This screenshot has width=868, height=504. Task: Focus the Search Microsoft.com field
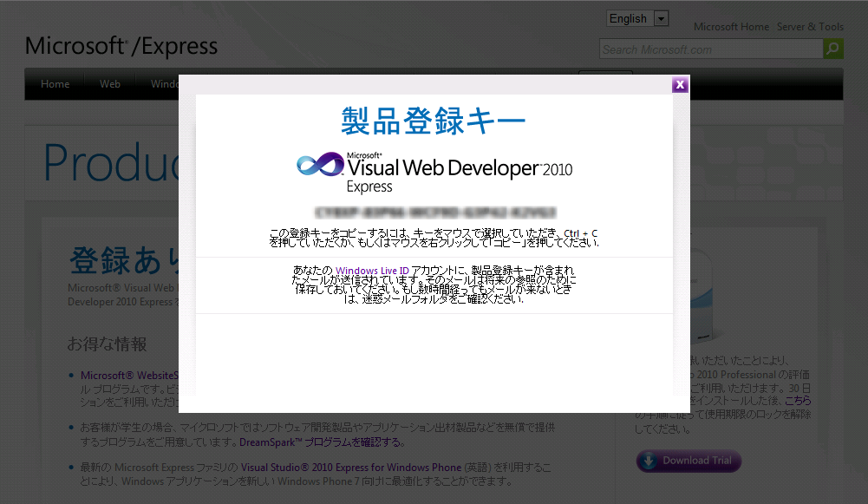tap(711, 49)
